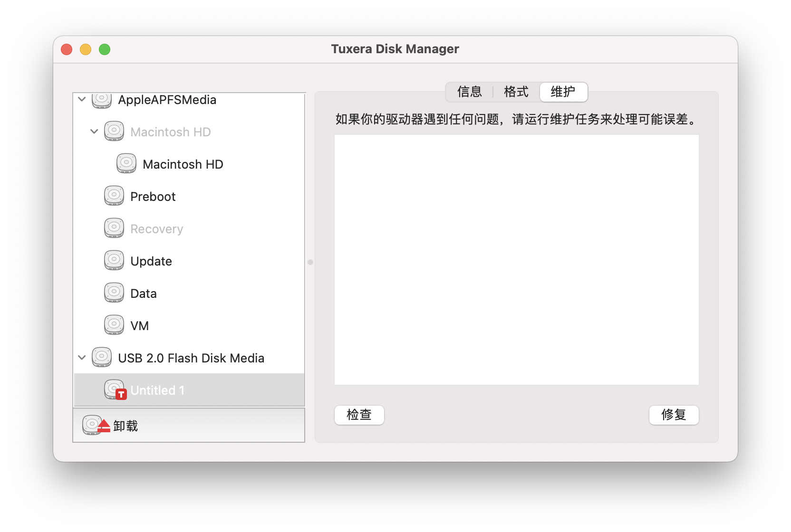Collapse the Macintosh HD container chevron
Screen dimensions: 791x532
click(94, 132)
